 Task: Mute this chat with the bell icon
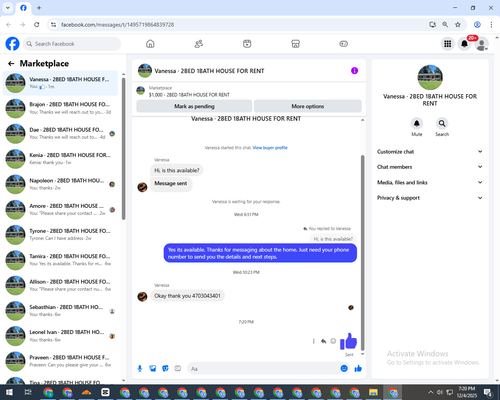(417, 124)
